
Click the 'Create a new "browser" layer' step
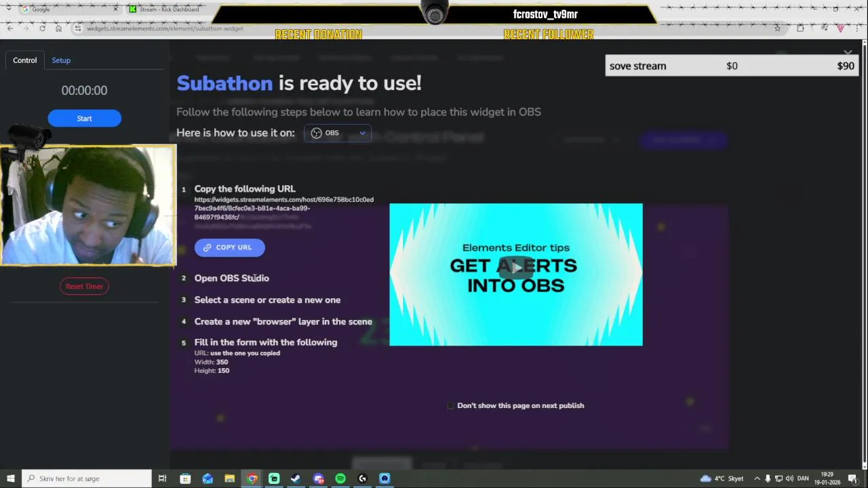pos(283,321)
